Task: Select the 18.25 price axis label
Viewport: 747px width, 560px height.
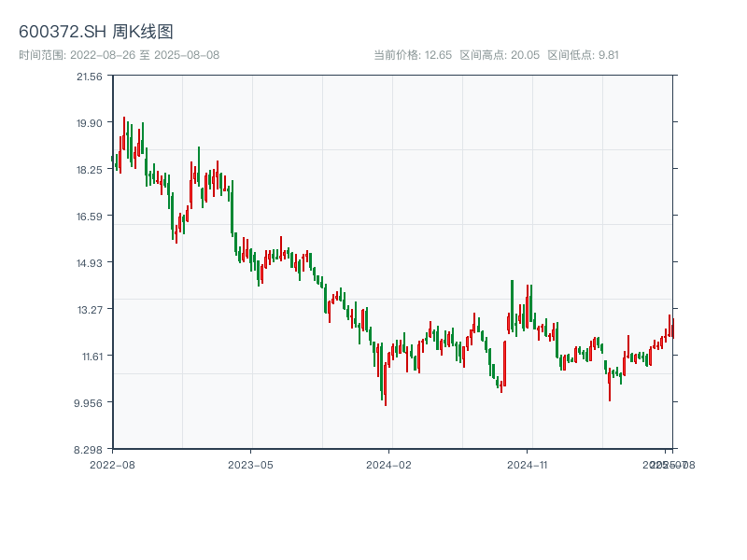Action: coord(90,170)
